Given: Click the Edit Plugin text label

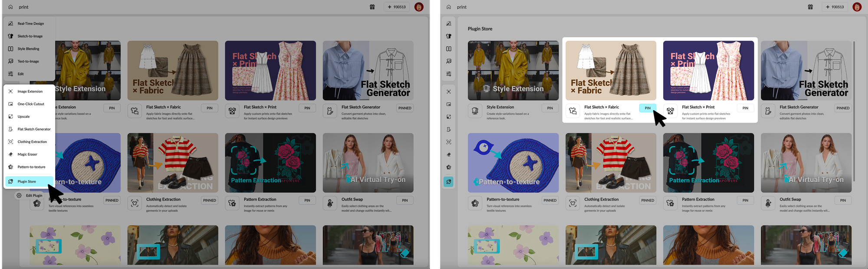Looking at the screenshot, I should coord(34,196).
